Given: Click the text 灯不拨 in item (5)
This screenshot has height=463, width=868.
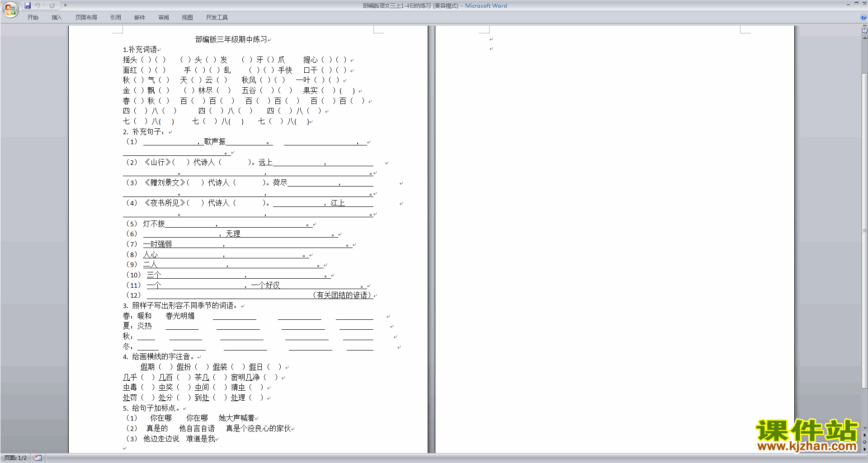Looking at the screenshot, I should click(154, 224).
